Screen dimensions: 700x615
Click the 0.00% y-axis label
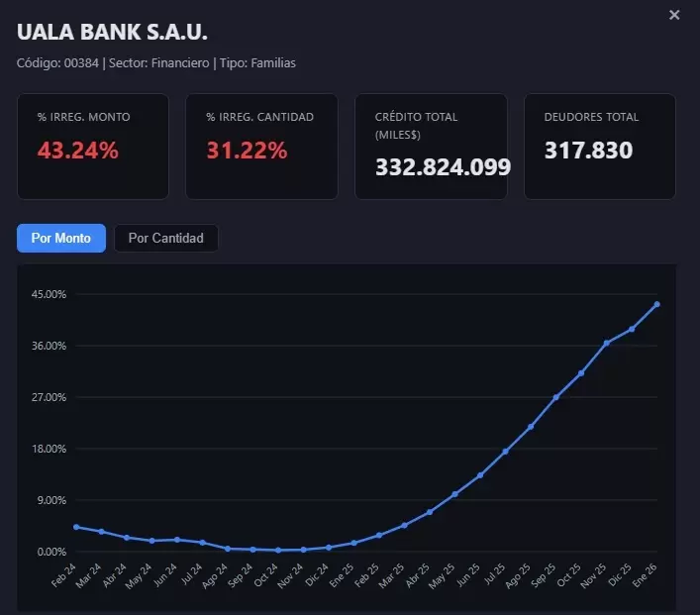pyautogui.click(x=50, y=552)
